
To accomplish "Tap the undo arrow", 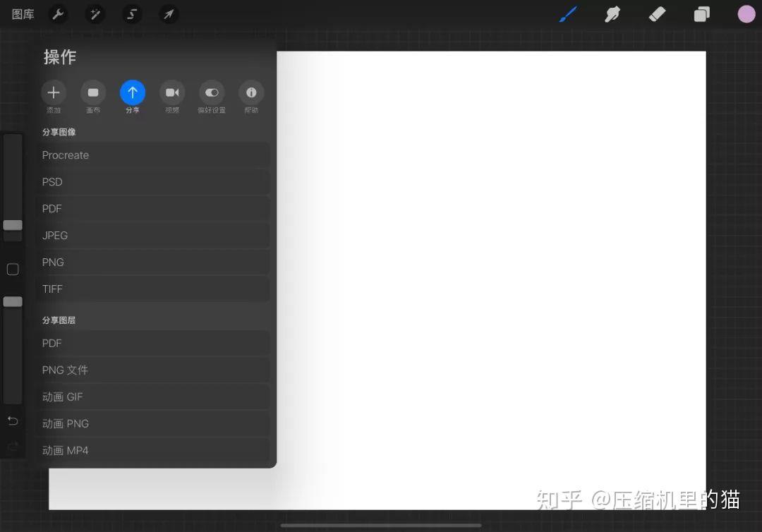I will point(12,421).
